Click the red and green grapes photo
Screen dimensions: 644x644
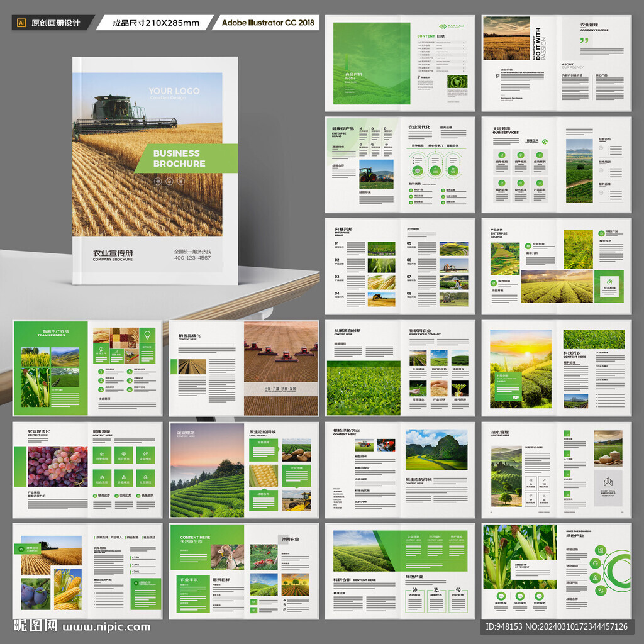click(57, 467)
